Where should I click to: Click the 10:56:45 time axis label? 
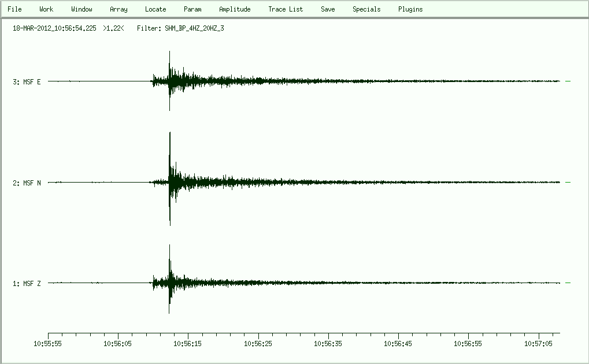tap(399, 343)
